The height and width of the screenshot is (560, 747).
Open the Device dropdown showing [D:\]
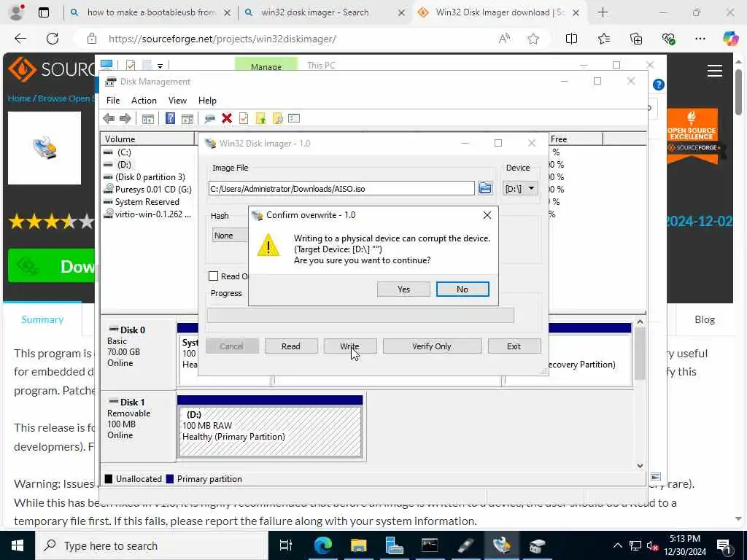520,189
